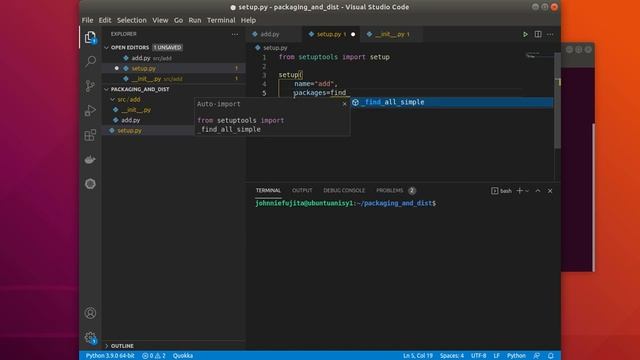Change indentation via Spaces: 4

(x=452, y=356)
